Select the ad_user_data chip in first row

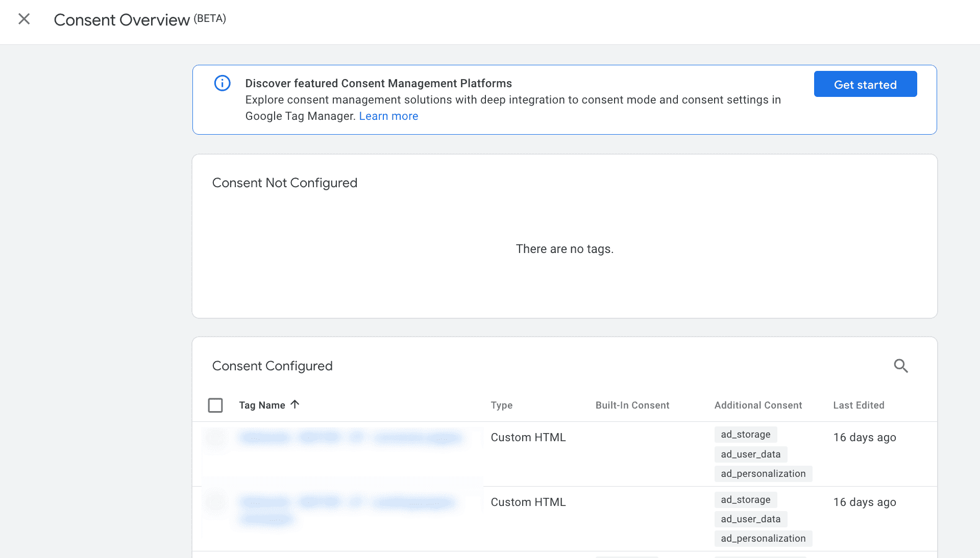[750, 454]
